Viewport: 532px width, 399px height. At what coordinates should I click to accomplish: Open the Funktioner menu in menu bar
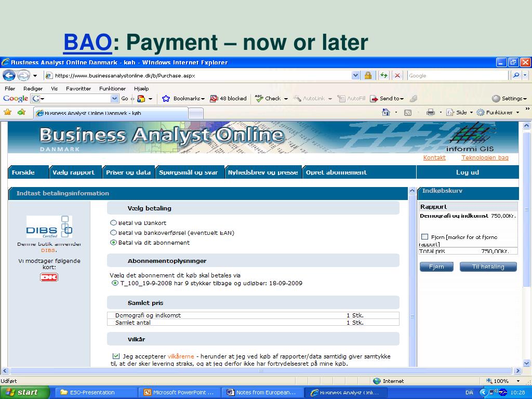(x=112, y=88)
